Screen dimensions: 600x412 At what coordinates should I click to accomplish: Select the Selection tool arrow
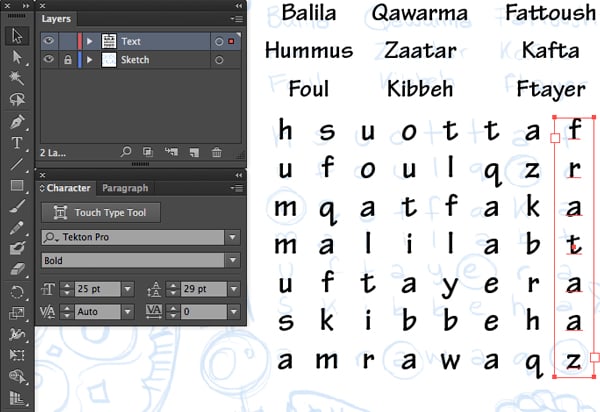pos(17,36)
